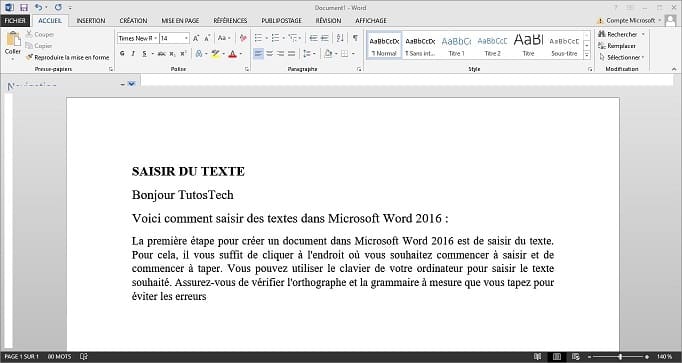The width and height of the screenshot is (682, 363).
Task: Switch to web layout view icon
Action: click(x=576, y=356)
